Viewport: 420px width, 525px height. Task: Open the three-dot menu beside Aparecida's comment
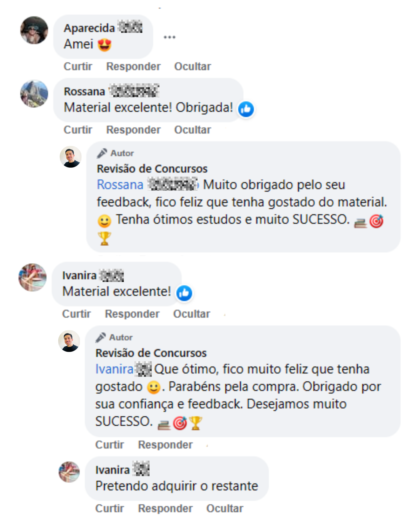click(169, 37)
